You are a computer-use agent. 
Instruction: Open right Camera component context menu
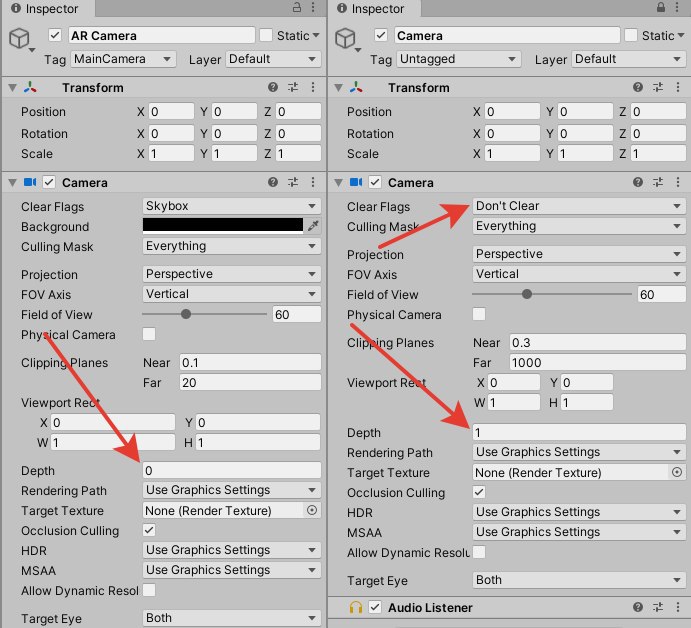coord(678,182)
